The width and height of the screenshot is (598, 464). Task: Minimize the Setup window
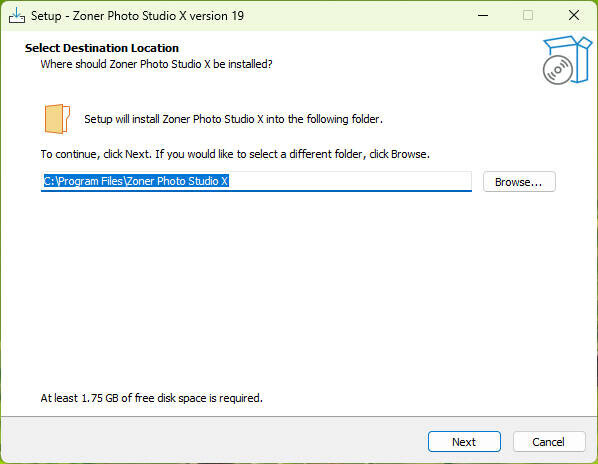point(483,16)
